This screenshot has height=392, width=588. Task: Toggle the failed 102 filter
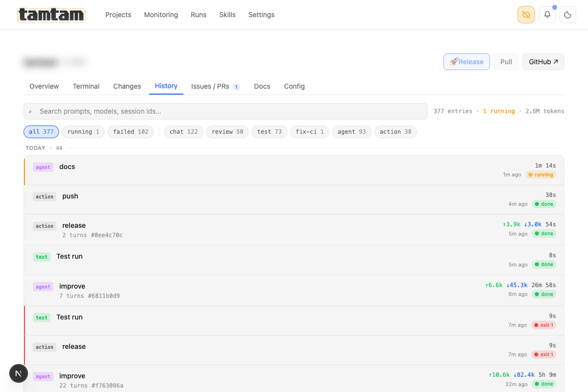click(x=130, y=131)
